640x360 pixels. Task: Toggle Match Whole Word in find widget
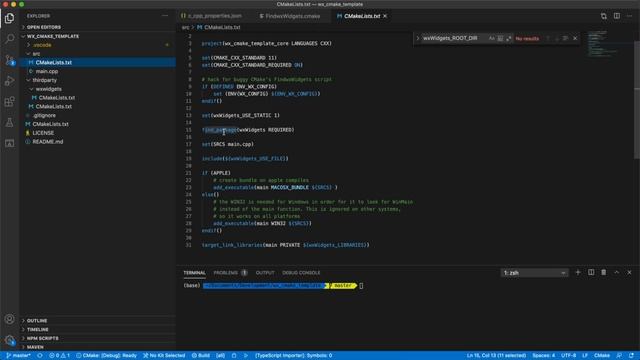point(500,38)
